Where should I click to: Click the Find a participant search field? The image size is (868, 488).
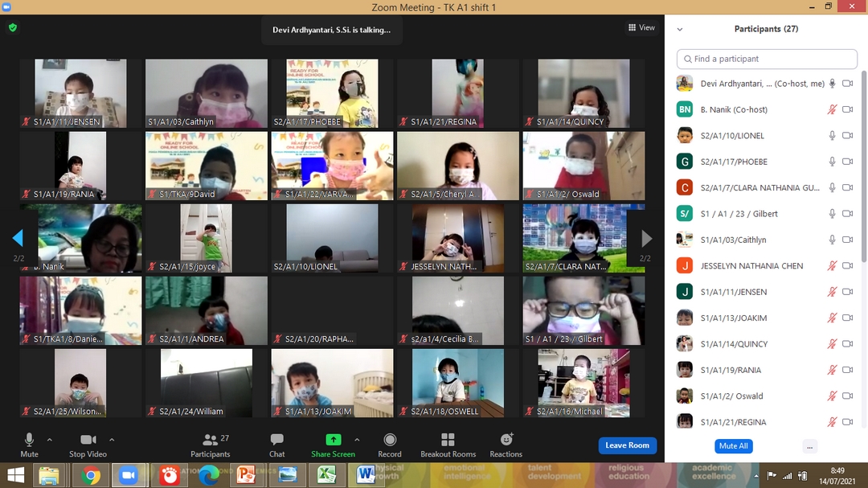click(767, 59)
